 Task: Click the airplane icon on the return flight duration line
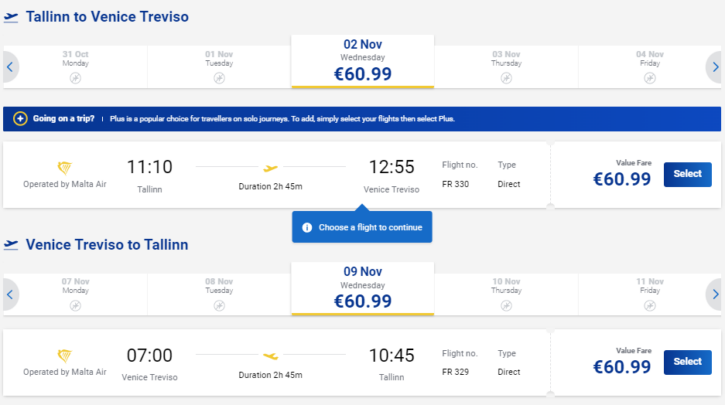coord(270,355)
